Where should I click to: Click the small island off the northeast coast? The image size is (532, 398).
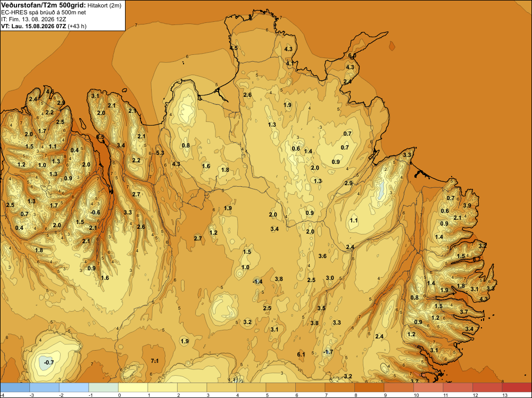[392, 46]
